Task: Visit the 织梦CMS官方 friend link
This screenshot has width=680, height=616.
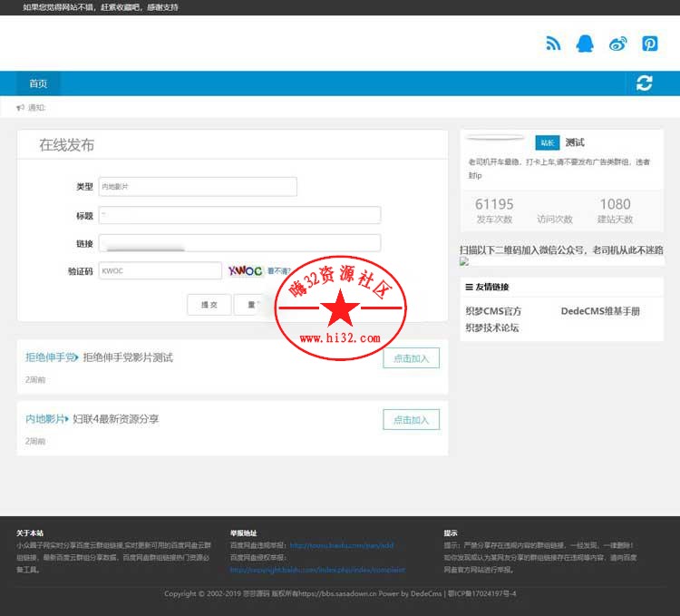Action: (493, 311)
